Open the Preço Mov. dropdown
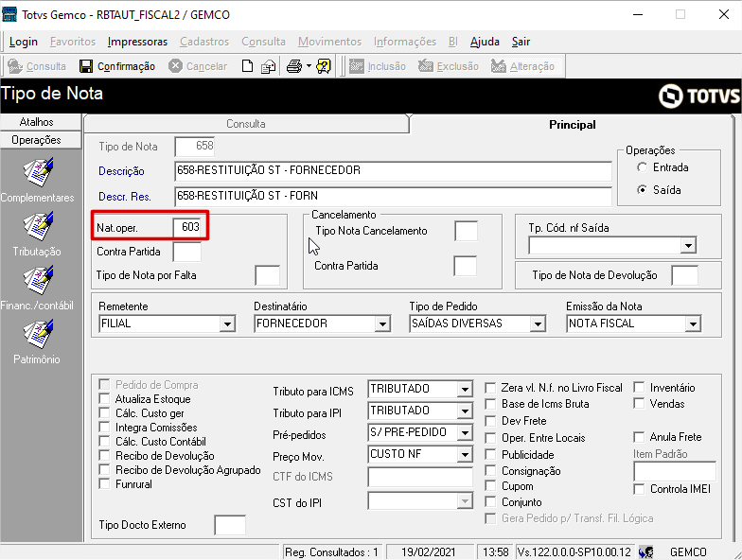The width and height of the screenshot is (742, 560). click(x=466, y=454)
